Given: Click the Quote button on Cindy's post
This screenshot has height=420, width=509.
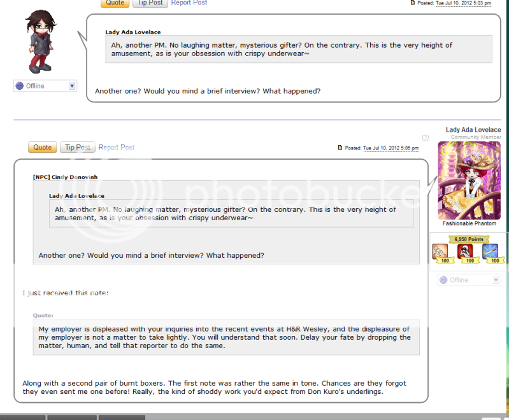Looking at the screenshot, I should click(x=115, y=3).
